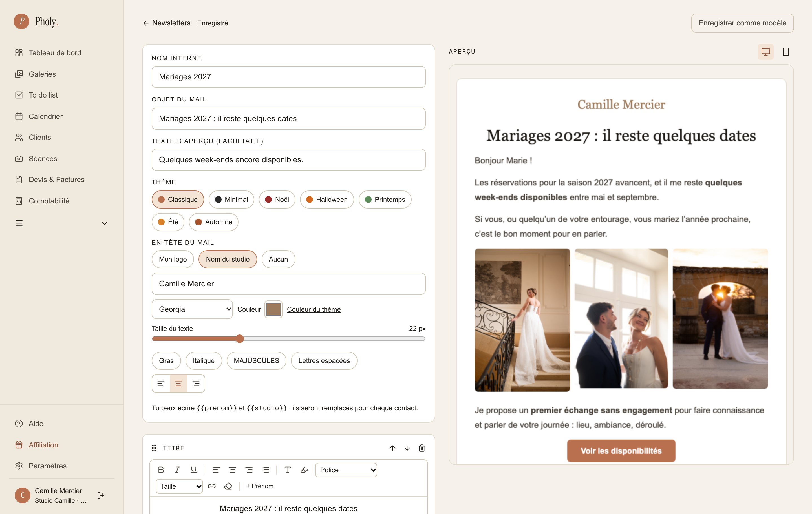Toggle Gras on the header text
The height and width of the screenshot is (514, 812).
click(x=166, y=361)
